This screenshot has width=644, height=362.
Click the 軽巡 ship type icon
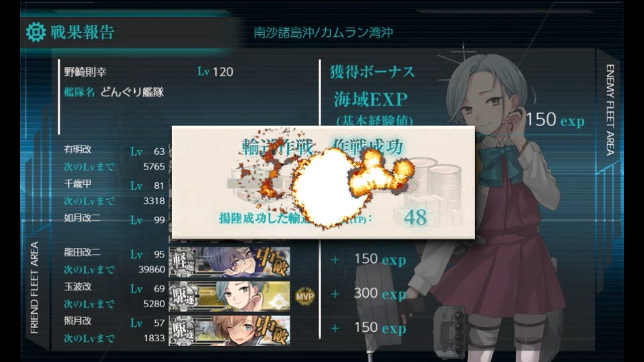pyautogui.click(x=182, y=262)
